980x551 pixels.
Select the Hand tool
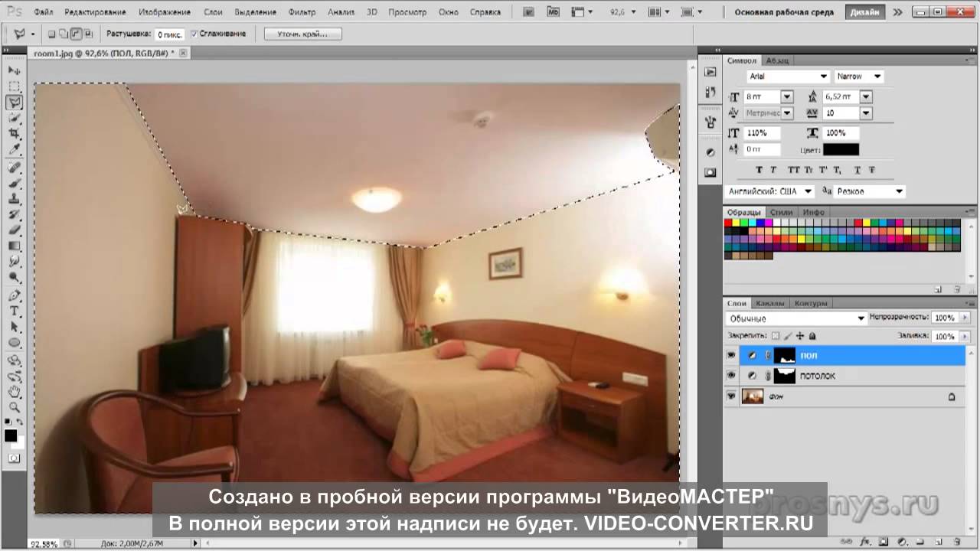(15, 392)
